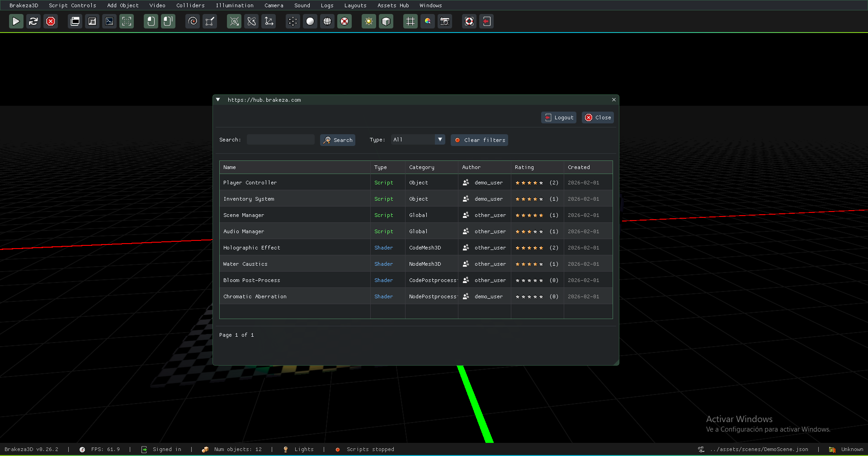The image size is (868, 456).
Task: Open the Assets Hub menu
Action: pyautogui.click(x=393, y=5)
